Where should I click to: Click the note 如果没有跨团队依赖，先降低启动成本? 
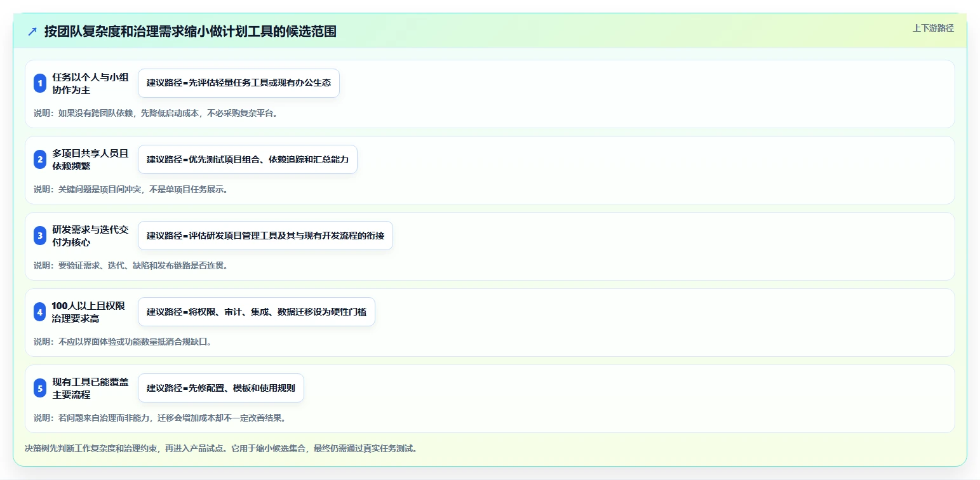click(x=156, y=113)
